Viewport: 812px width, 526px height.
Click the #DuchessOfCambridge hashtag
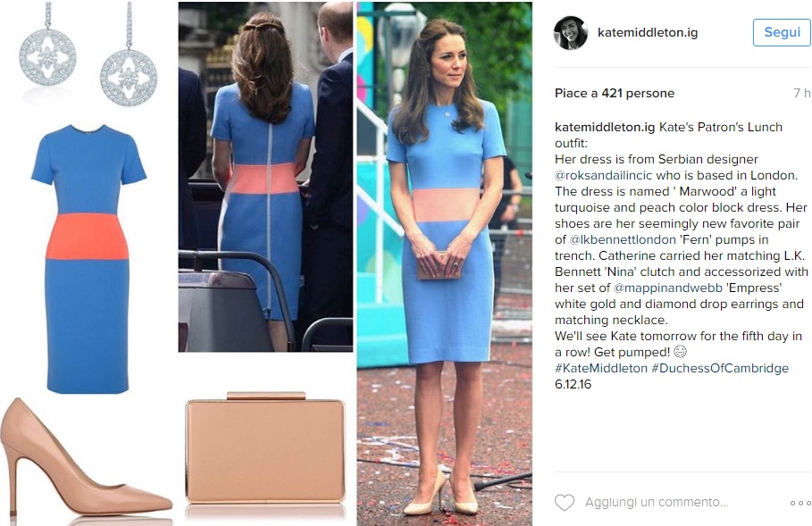click(x=720, y=368)
